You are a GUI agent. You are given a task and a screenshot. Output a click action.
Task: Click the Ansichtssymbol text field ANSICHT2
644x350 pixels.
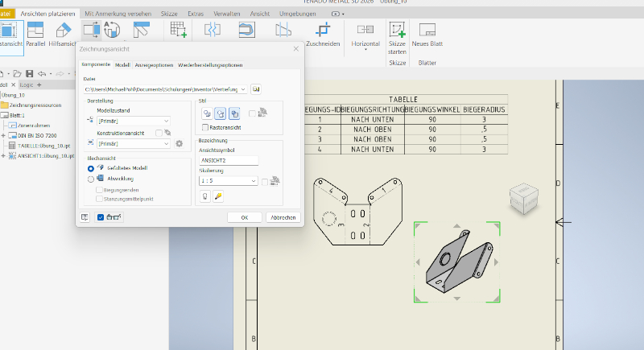[229, 160]
